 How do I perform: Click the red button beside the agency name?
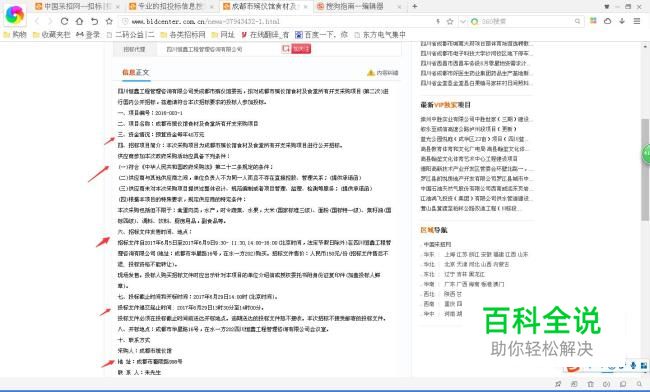301,49
